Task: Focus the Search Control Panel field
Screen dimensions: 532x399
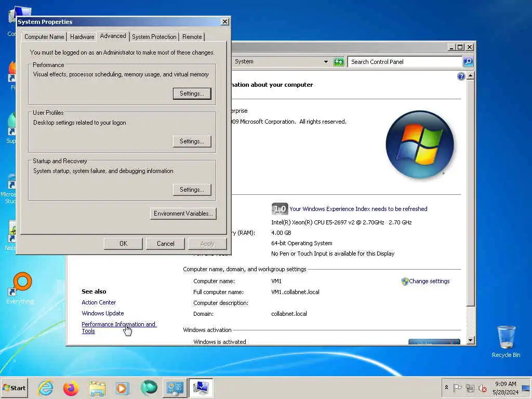Action: pos(405,62)
